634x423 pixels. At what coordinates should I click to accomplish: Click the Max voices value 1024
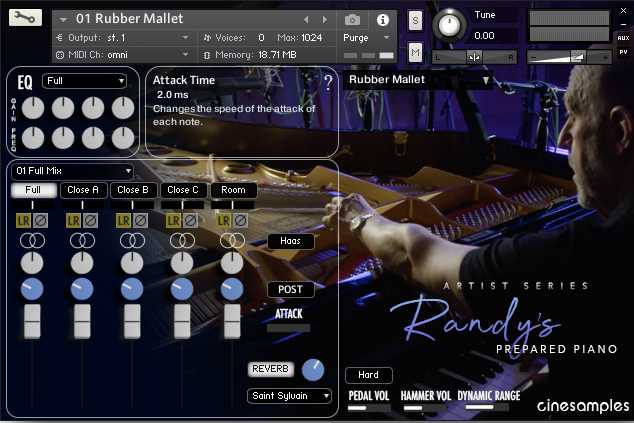coord(312,38)
